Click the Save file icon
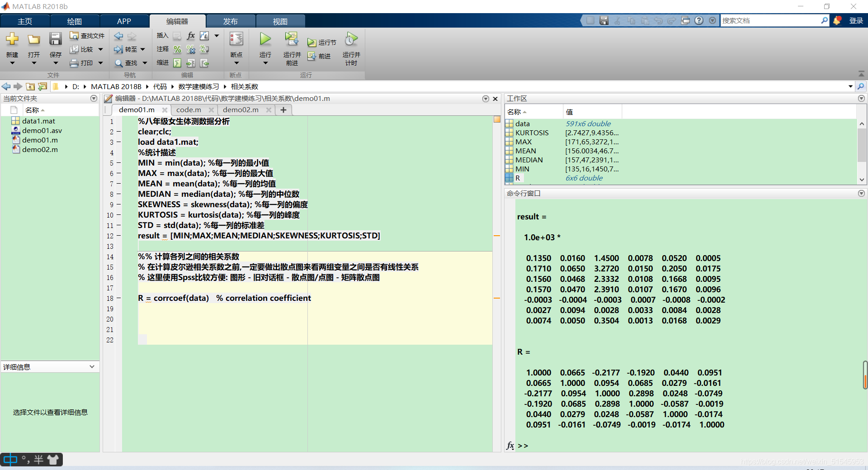The width and height of the screenshot is (868, 470). [x=56, y=39]
